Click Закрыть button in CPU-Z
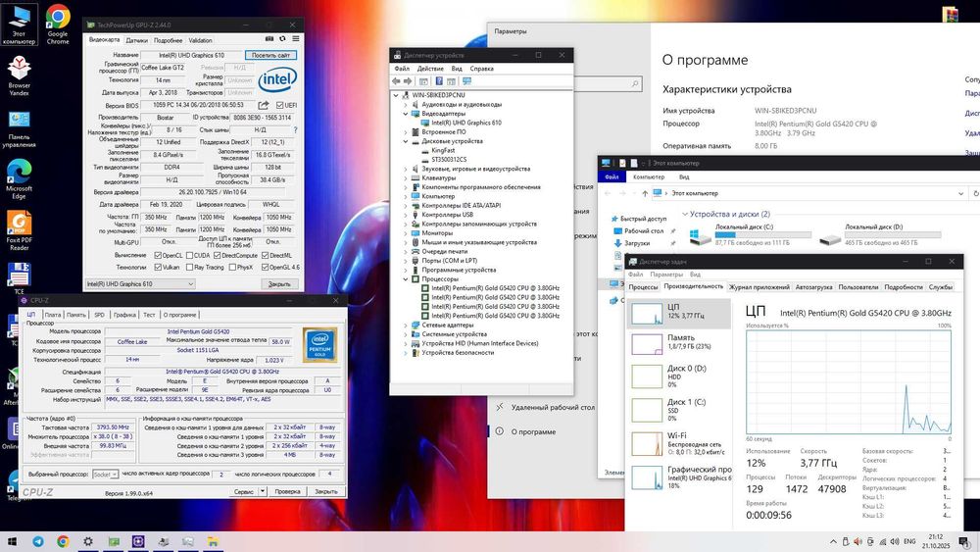The image size is (980, 552). coord(326,491)
